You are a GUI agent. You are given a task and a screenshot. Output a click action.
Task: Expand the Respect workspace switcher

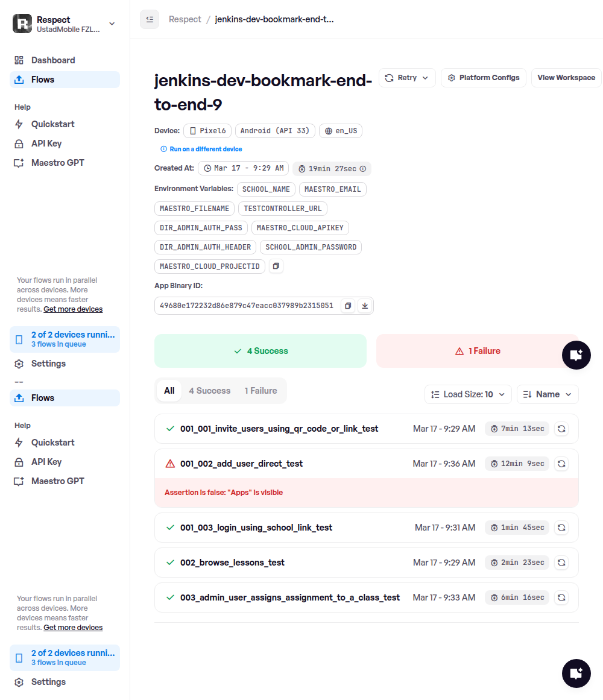[112, 24]
